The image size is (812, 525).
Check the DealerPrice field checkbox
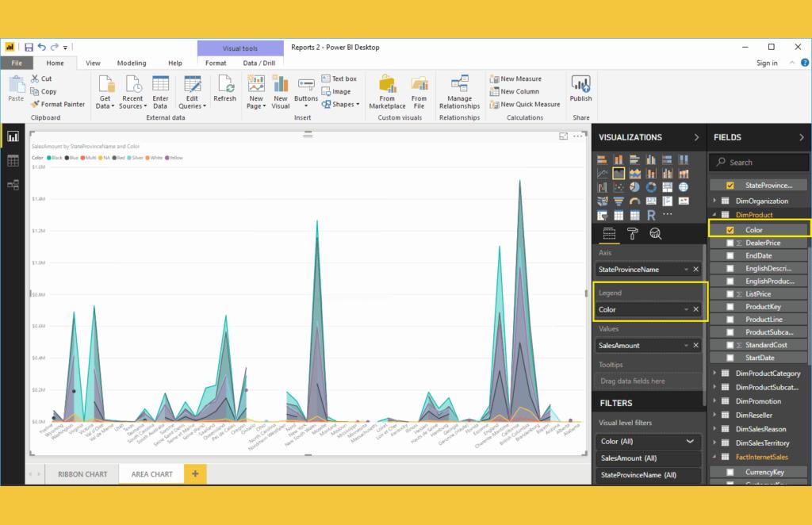(x=730, y=243)
